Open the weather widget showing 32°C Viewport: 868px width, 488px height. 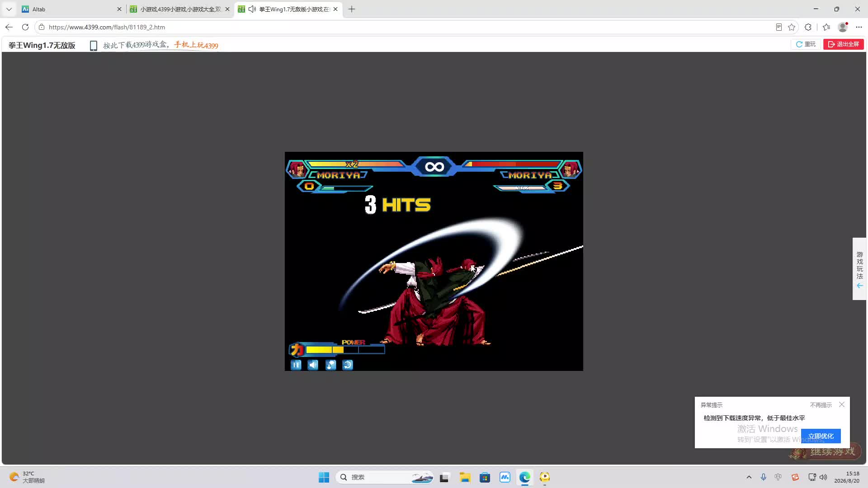pyautogui.click(x=27, y=477)
